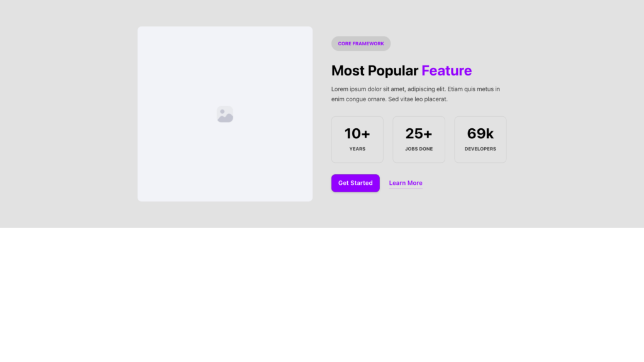The image size is (644, 362).
Task: Click the gray background left of the image card
Action: [69, 113]
